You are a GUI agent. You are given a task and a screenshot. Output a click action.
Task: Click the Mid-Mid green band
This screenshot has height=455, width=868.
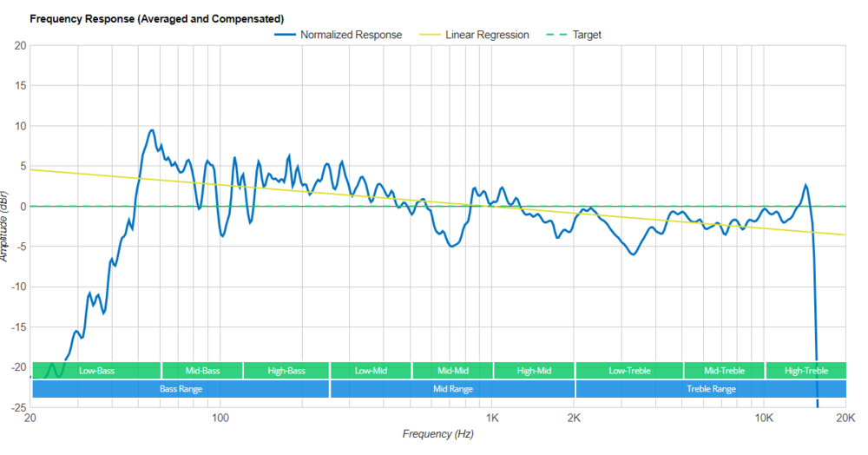pyautogui.click(x=452, y=371)
